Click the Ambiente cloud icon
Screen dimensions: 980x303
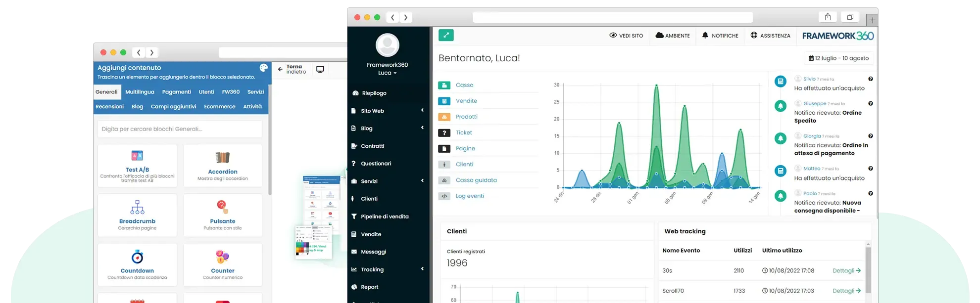pos(659,35)
